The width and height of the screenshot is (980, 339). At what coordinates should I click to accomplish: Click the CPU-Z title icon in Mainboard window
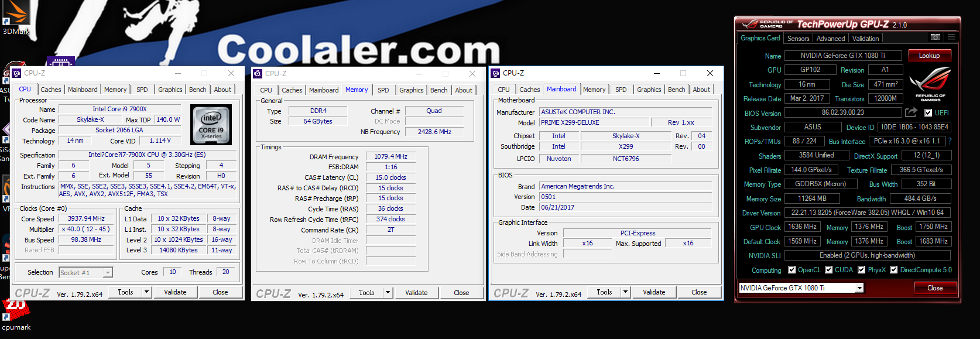[x=495, y=73]
